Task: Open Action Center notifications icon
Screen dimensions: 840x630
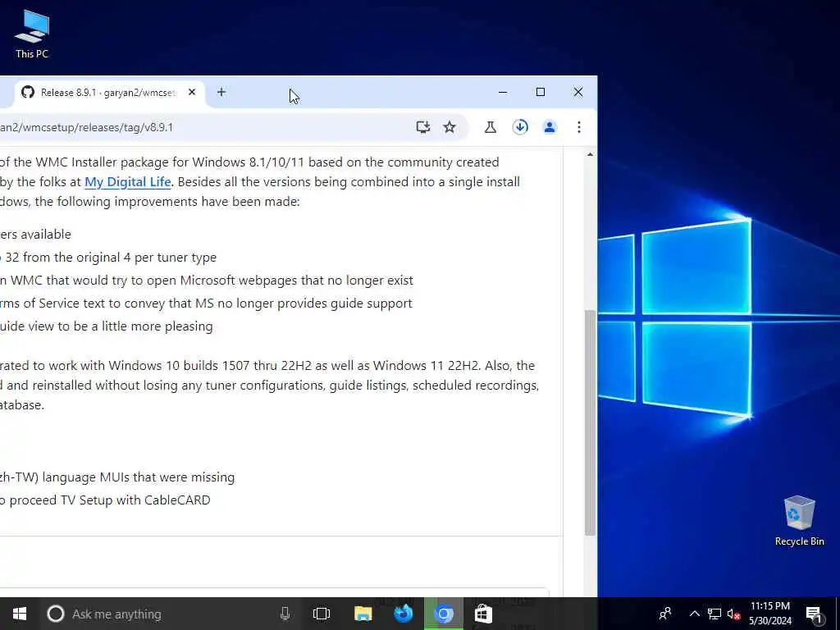Action: point(815,614)
